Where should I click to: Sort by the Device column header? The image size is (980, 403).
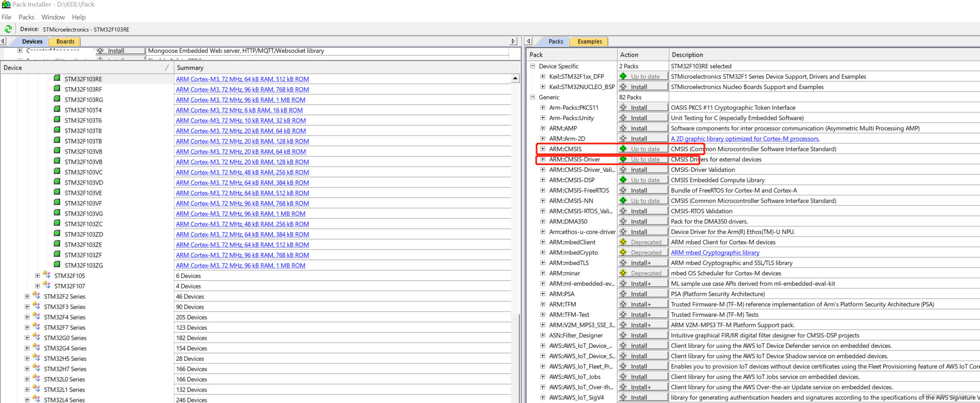(87, 68)
